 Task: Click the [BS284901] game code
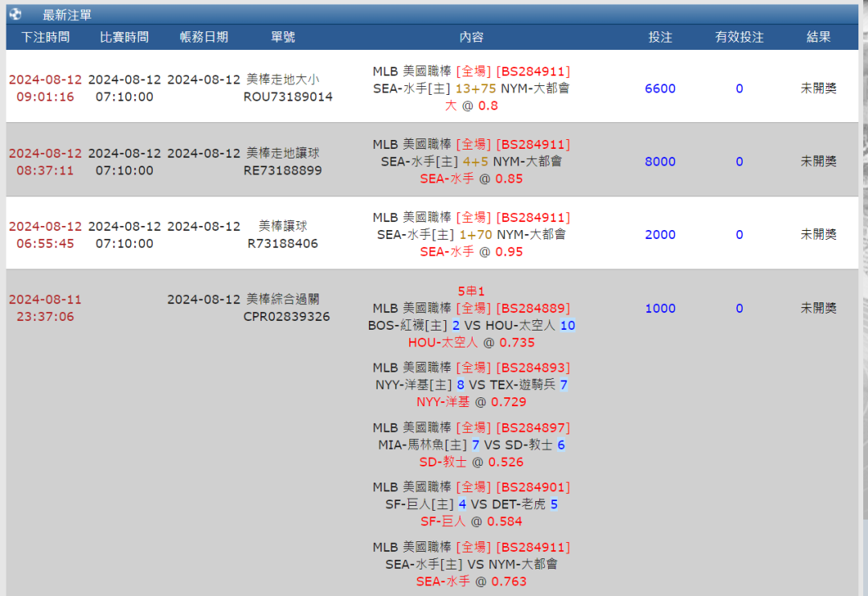coord(533,487)
